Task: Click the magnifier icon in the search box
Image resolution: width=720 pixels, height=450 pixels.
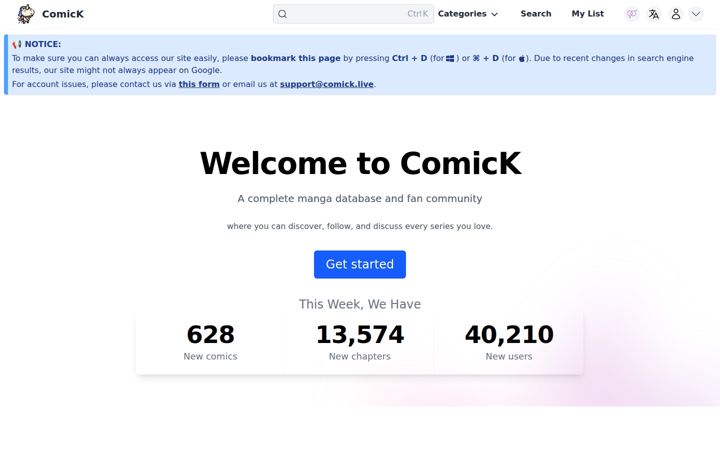Action: click(x=282, y=14)
